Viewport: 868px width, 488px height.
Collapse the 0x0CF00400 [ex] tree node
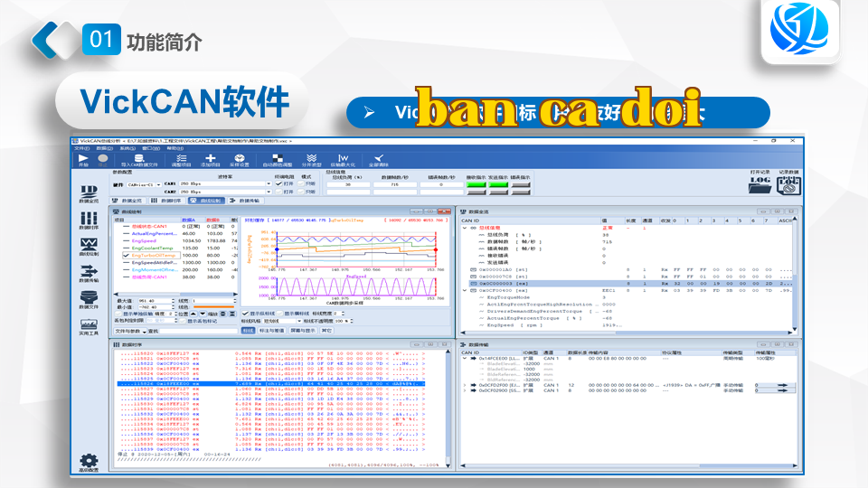pyautogui.click(x=465, y=290)
